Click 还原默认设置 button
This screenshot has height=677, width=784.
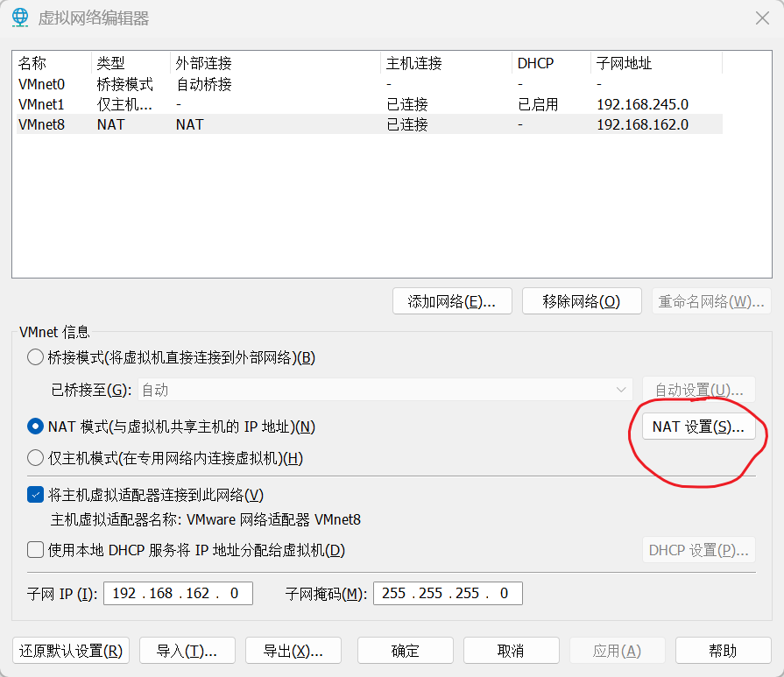pos(71,651)
